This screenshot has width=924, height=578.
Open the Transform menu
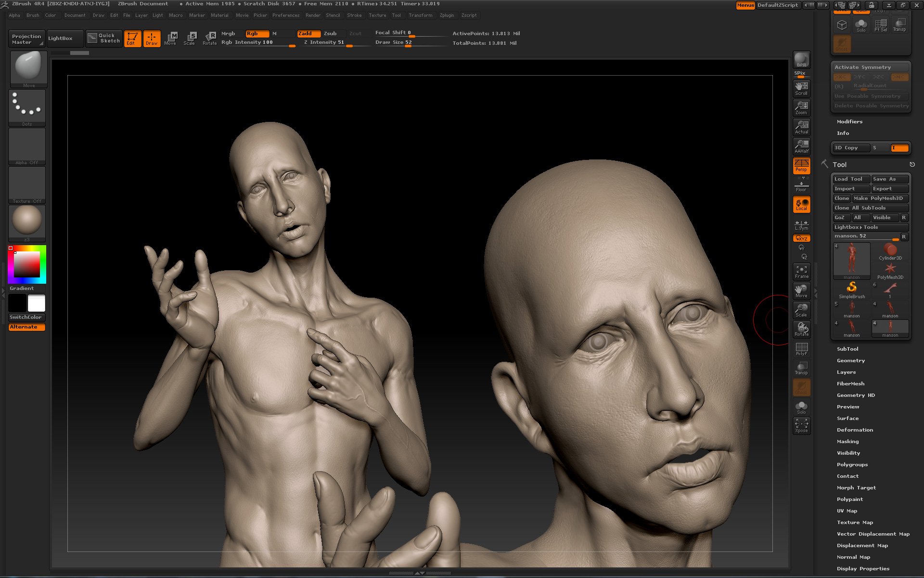(x=420, y=15)
